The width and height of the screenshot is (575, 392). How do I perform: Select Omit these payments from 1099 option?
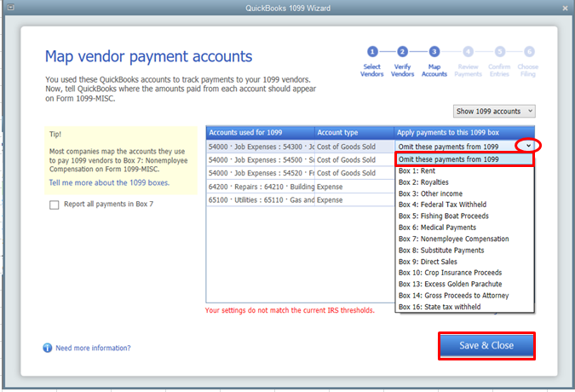pos(464,159)
